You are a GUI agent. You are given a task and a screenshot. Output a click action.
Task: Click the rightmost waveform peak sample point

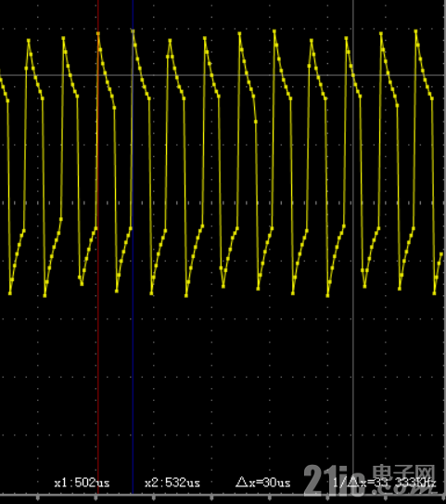click(416, 32)
